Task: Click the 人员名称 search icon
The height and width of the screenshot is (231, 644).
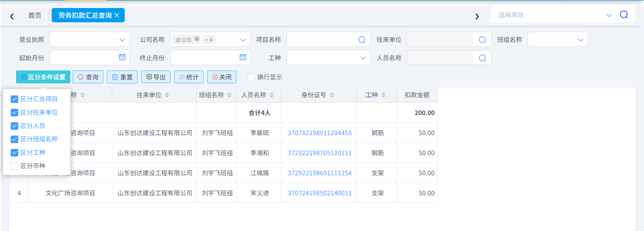Action: (x=482, y=58)
